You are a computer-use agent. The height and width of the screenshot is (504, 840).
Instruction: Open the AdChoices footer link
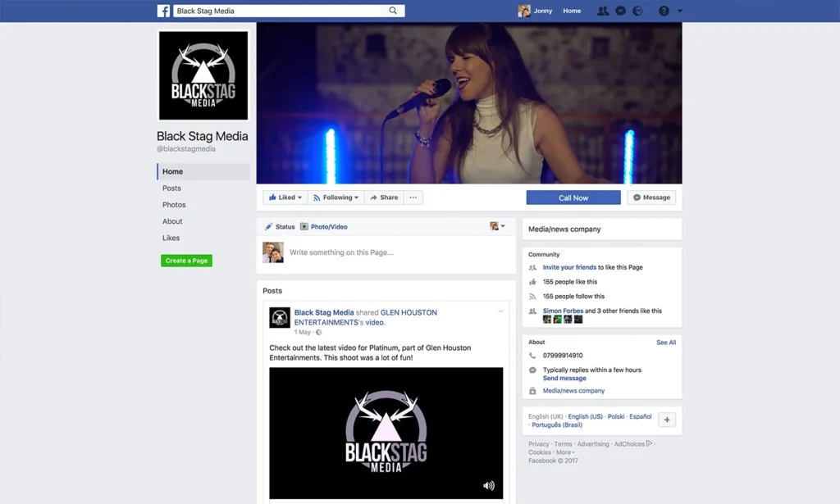coord(633,444)
